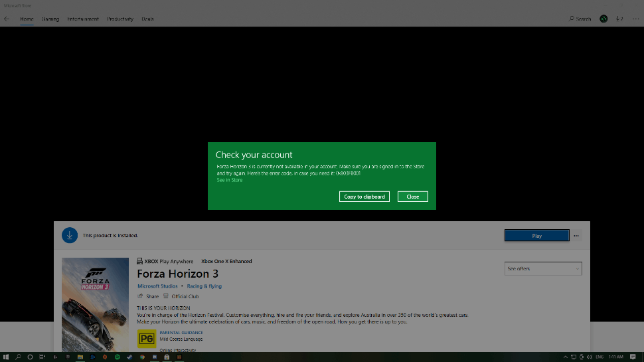Viewport: 644px width, 362px height.
Task: Open the Windows Start menu
Action: 6,357
